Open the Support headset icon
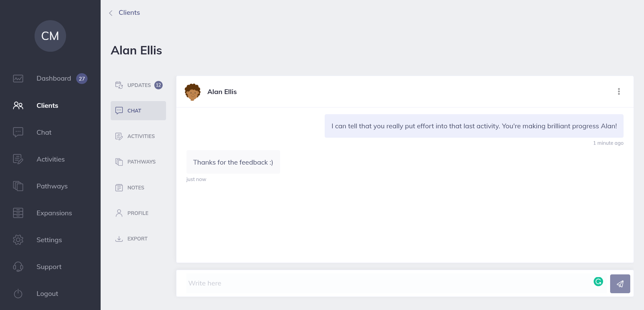This screenshot has width=644, height=310. click(18, 266)
